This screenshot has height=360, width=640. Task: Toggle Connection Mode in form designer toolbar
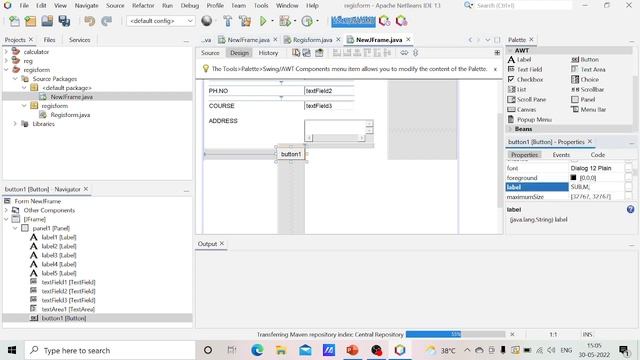click(x=307, y=53)
